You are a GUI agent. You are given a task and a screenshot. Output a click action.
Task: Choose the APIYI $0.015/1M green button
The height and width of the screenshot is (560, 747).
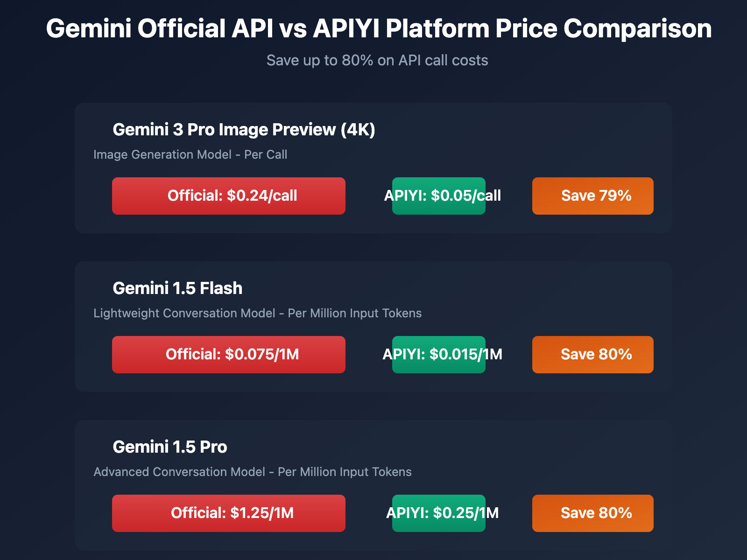pyautogui.click(x=439, y=355)
